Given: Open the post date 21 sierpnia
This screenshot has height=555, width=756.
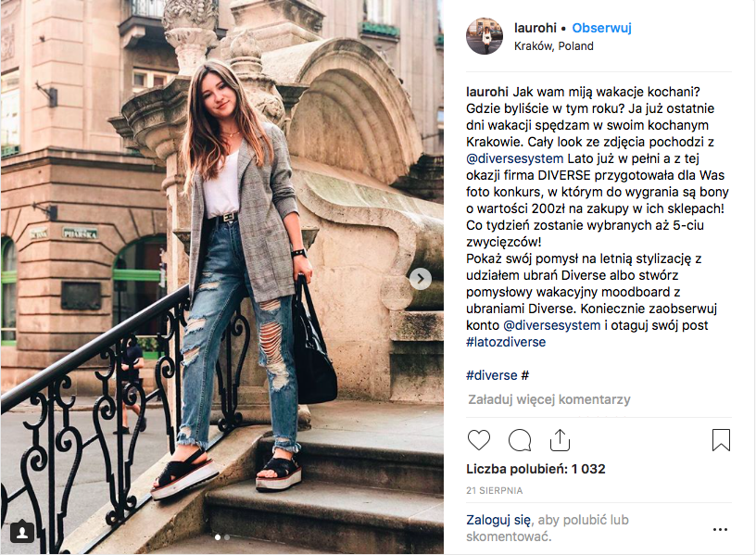Looking at the screenshot, I should coord(494,490).
